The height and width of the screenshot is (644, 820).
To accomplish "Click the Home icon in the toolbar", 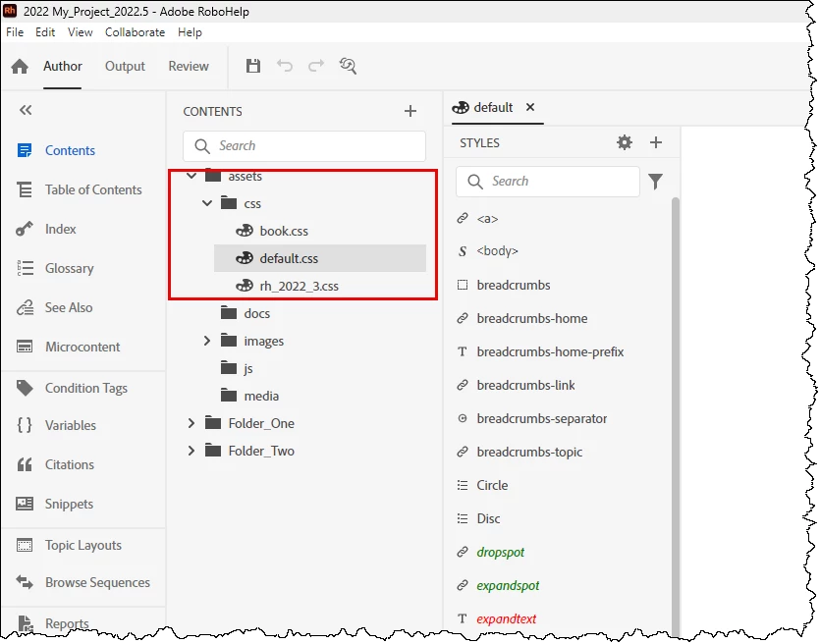I will click(20, 67).
